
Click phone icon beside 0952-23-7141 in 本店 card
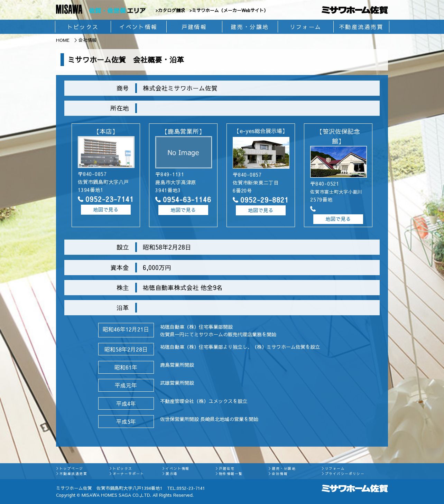coord(81,199)
